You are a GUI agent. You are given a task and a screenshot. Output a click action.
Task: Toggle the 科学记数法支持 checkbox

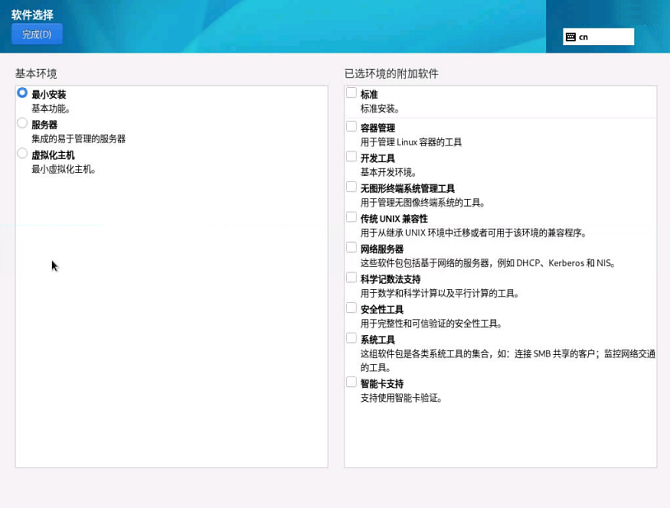click(x=351, y=278)
